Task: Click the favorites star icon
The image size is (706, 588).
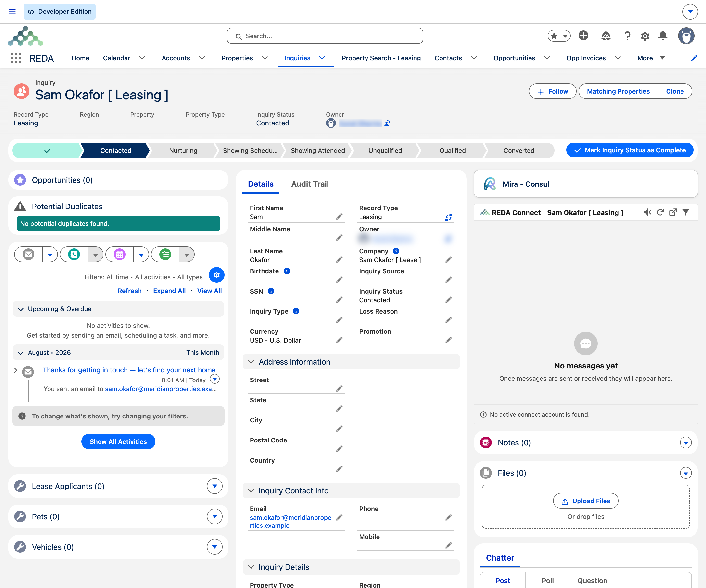Action: pyautogui.click(x=554, y=36)
